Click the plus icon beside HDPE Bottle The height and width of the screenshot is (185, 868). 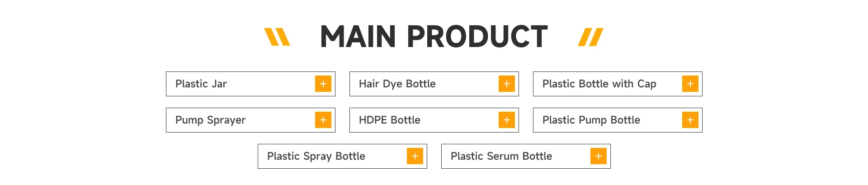506,120
